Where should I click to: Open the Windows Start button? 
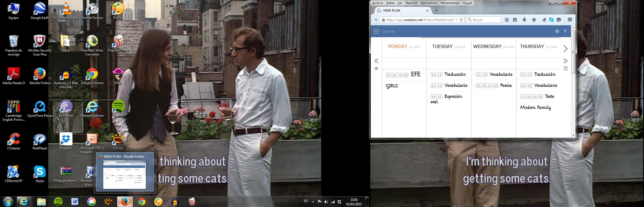(x=8, y=202)
